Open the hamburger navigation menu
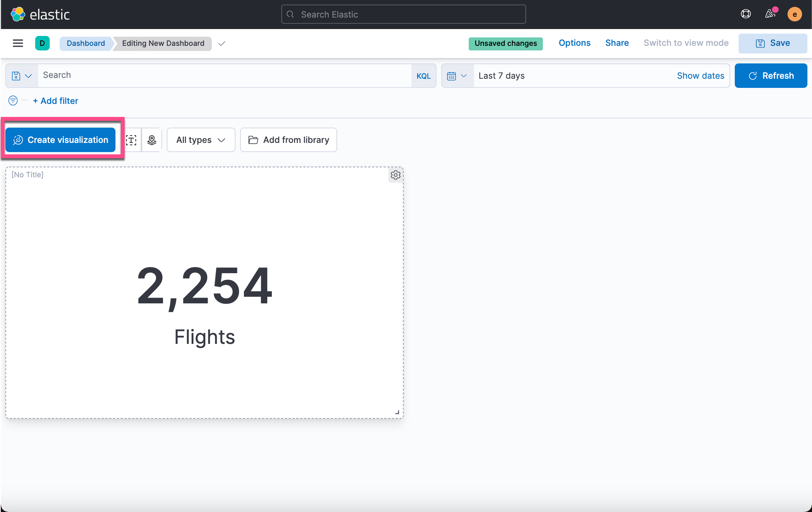This screenshot has width=812, height=512. point(18,43)
